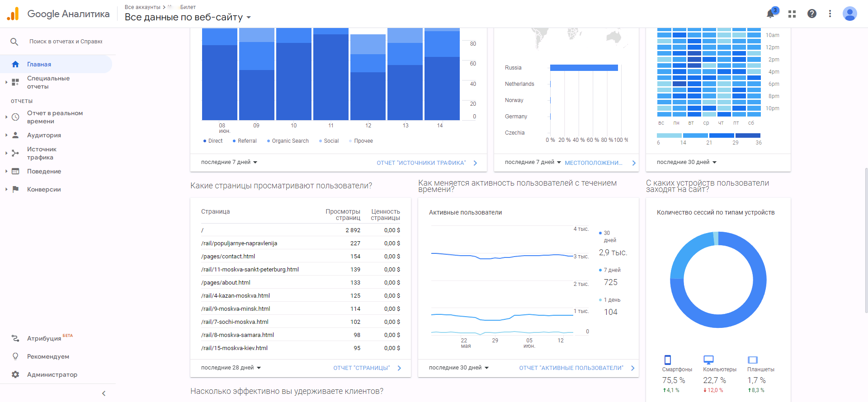This screenshot has height=402, width=868.
Task: Click the tablet device icon
Action: click(x=753, y=360)
